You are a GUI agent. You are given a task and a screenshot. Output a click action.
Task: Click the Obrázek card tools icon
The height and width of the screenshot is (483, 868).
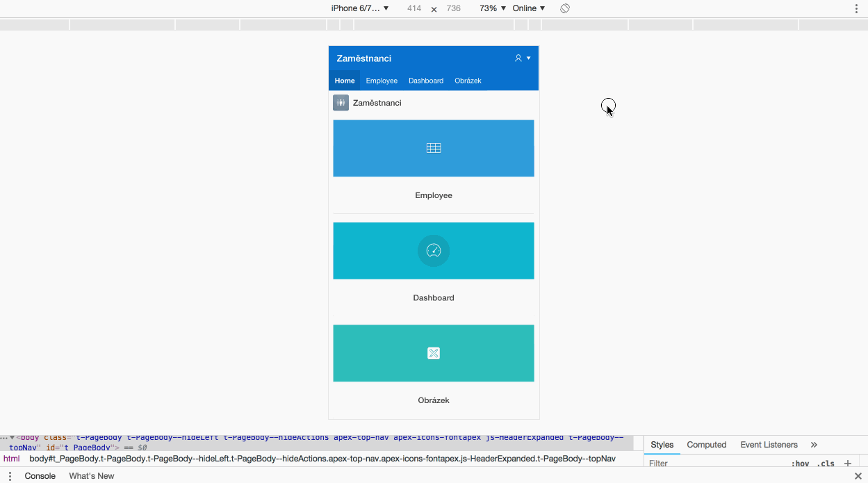(x=434, y=353)
